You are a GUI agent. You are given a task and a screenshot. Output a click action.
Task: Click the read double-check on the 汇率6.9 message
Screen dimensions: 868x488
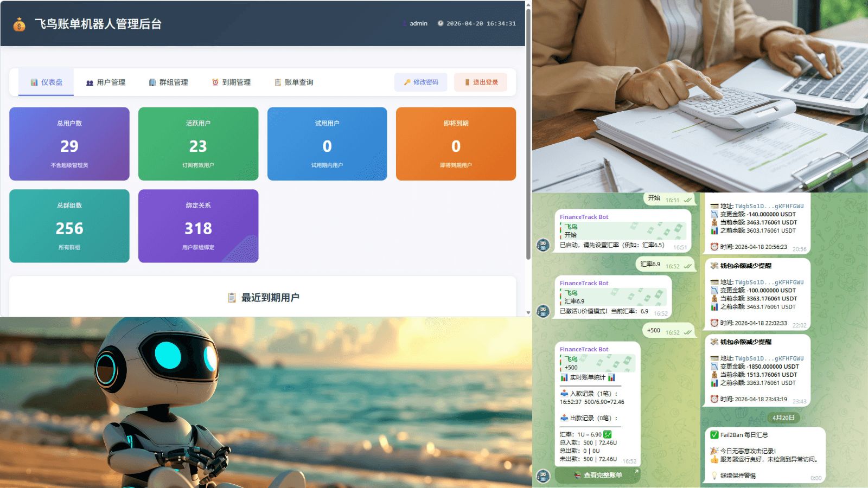click(687, 266)
